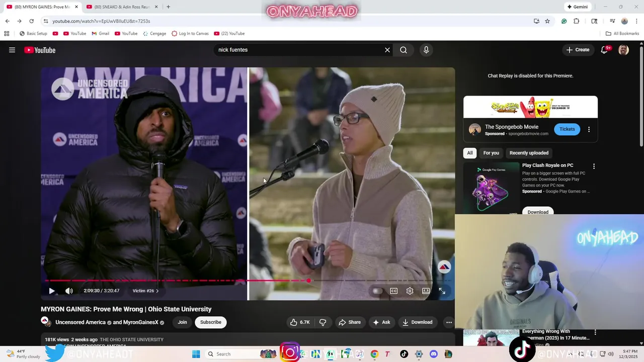
Task: Switch to the SNEAKO & Adin Ross tab
Action: click(x=122, y=7)
